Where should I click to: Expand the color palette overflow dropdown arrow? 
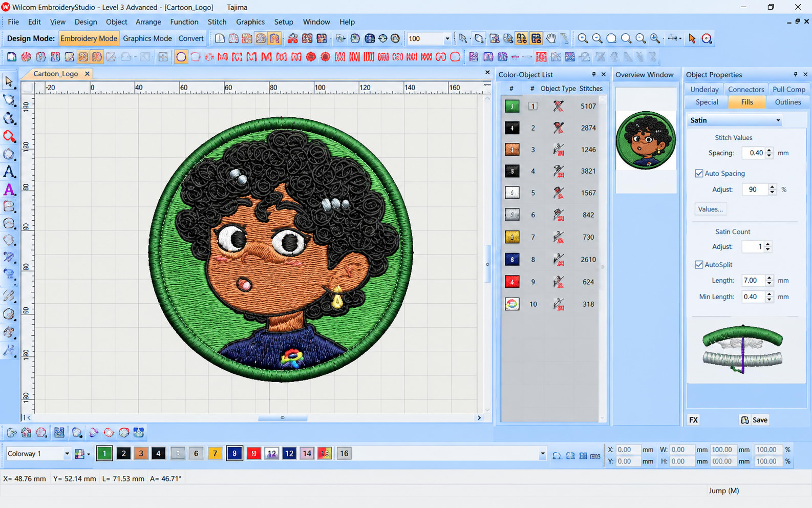coord(542,454)
